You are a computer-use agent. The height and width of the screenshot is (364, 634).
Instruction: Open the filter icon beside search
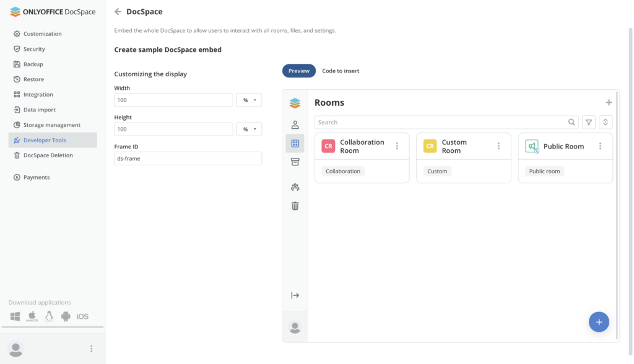[x=588, y=122]
